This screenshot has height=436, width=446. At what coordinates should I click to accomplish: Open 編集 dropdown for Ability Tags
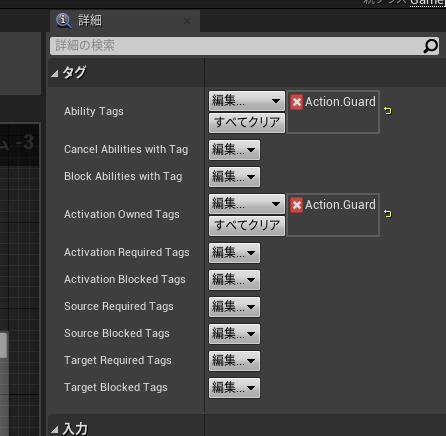coord(247,101)
